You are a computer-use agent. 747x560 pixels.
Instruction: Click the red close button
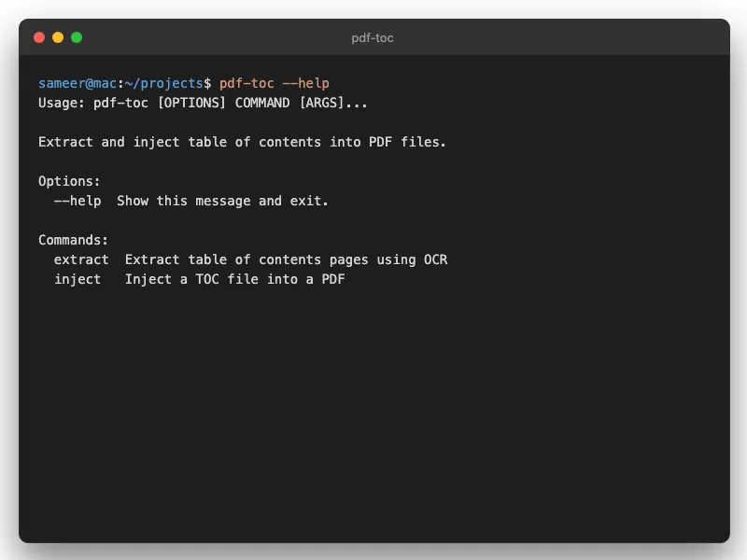click(x=37, y=38)
